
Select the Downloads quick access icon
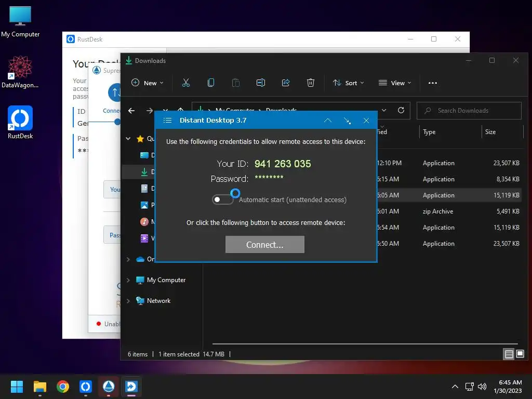click(144, 171)
